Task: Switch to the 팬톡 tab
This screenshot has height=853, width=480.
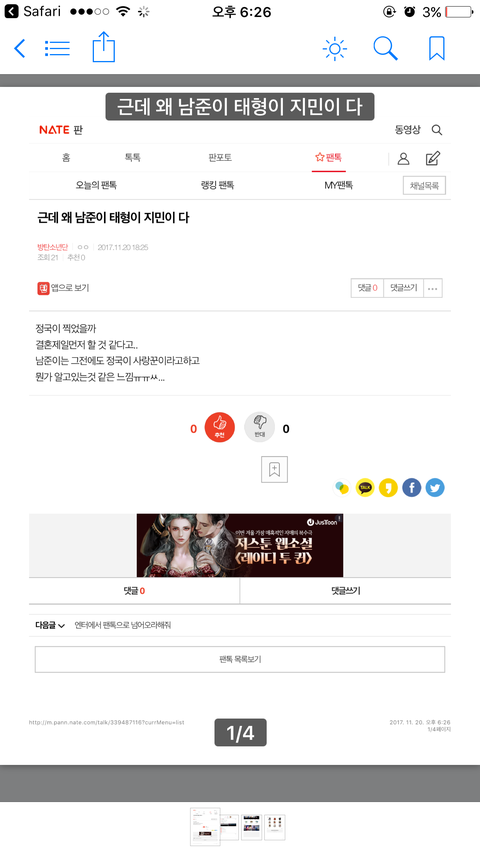Action: click(329, 158)
